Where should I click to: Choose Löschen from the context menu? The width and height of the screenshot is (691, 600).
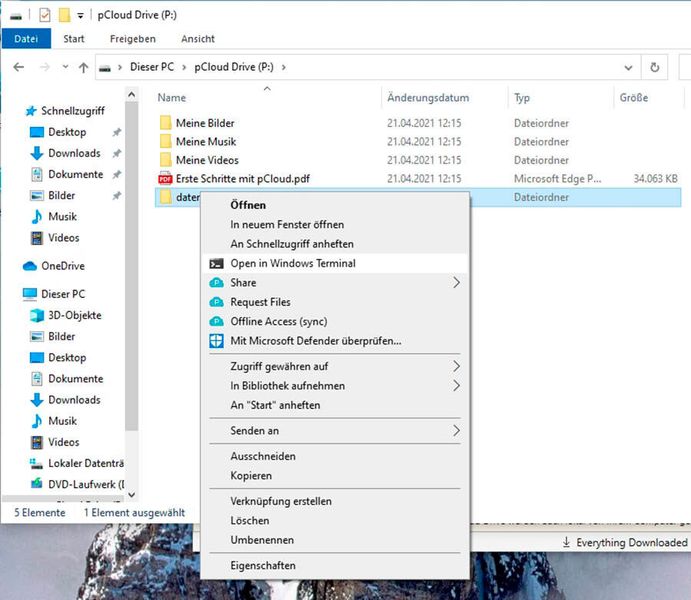pyautogui.click(x=335, y=521)
